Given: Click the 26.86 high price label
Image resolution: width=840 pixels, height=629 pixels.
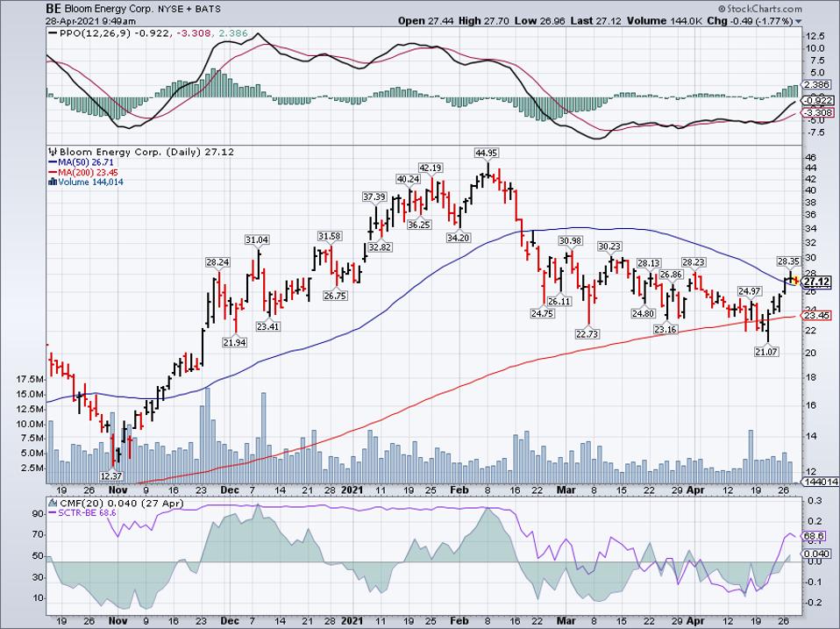Looking at the screenshot, I should click(x=671, y=275).
